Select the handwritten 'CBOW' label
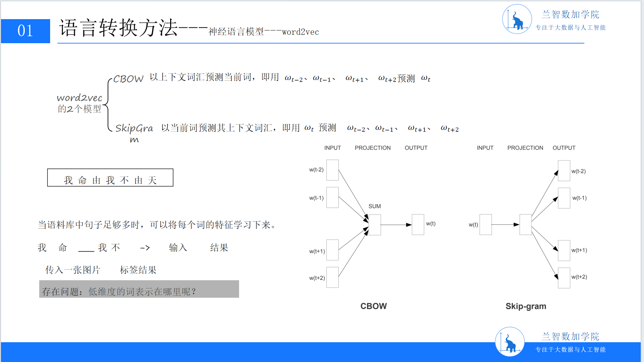This screenshot has width=644, height=362. [128, 79]
